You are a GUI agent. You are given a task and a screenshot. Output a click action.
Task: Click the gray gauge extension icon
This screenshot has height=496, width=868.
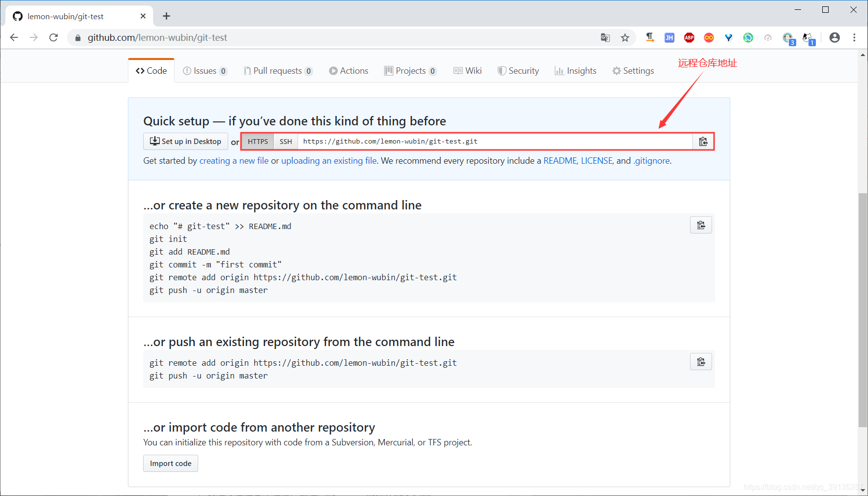pyautogui.click(x=768, y=38)
